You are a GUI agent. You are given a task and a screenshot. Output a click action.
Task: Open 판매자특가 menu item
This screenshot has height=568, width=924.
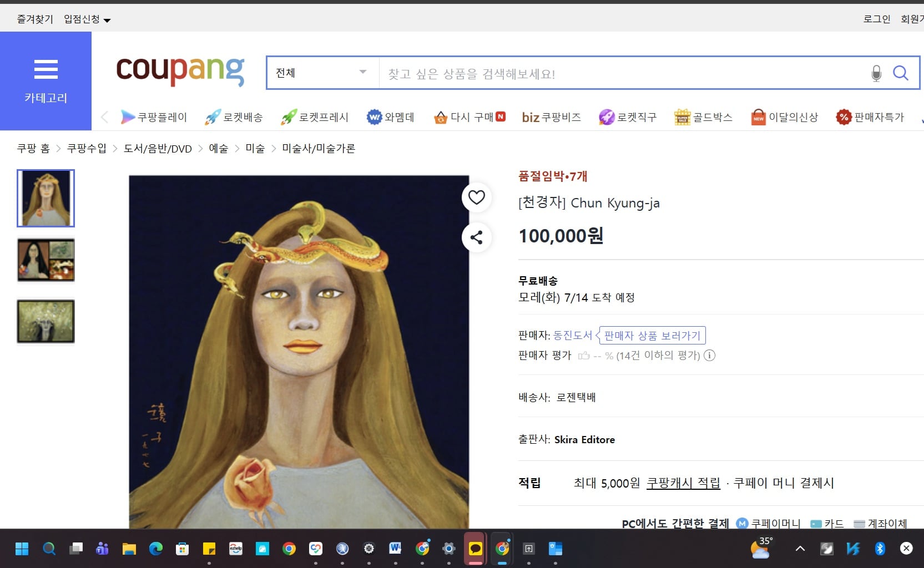(x=870, y=117)
